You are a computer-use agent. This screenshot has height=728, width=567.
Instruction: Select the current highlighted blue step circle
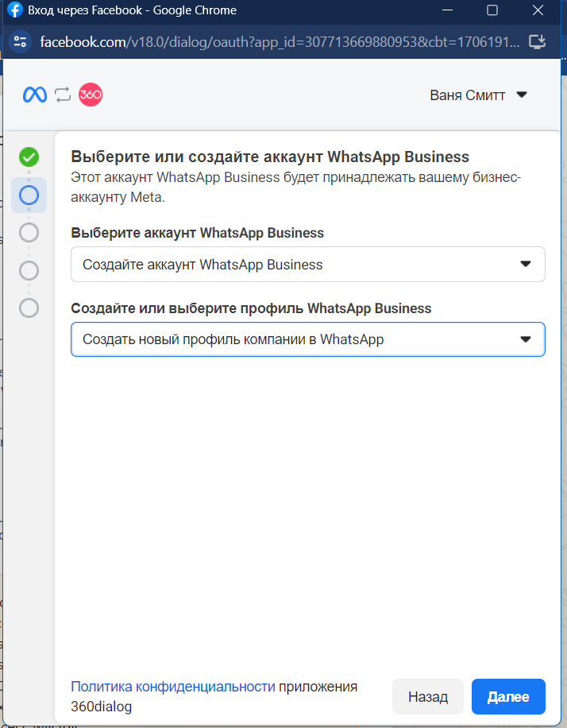[29, 195]
